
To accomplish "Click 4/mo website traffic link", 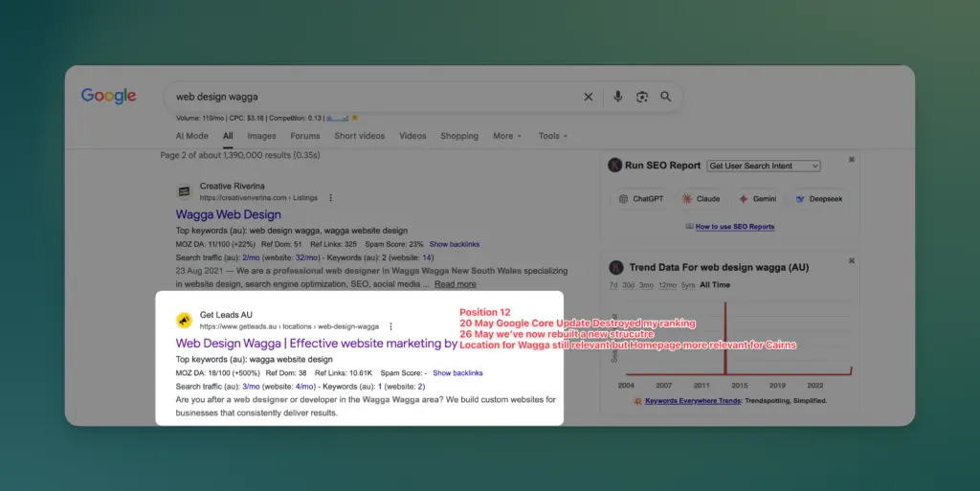I will [x=303, y=386].
